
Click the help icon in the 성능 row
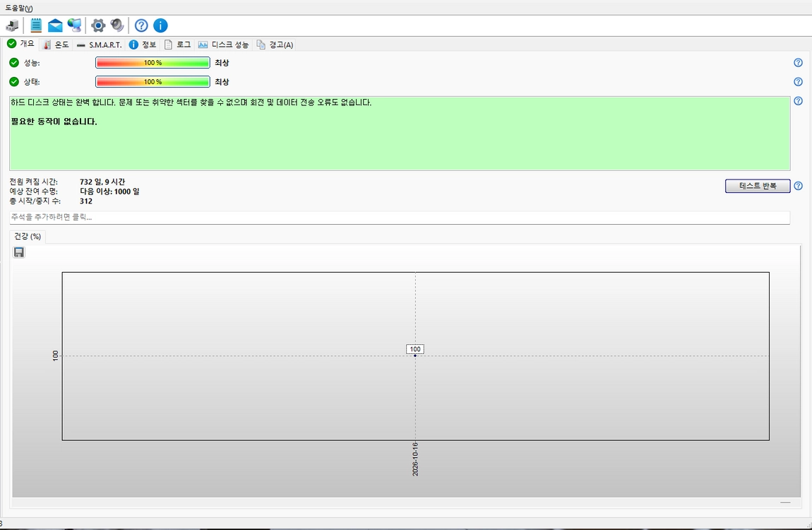(x=798, y=63)
